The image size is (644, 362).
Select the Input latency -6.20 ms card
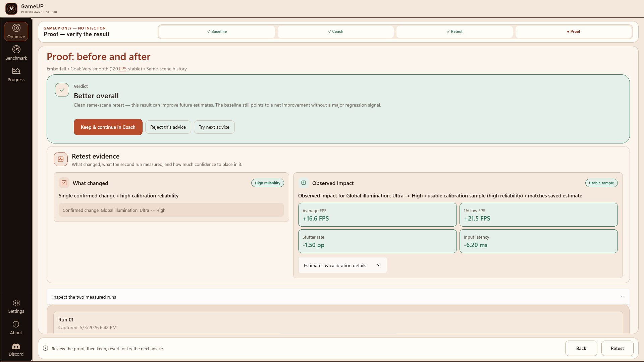coord(538,241)
